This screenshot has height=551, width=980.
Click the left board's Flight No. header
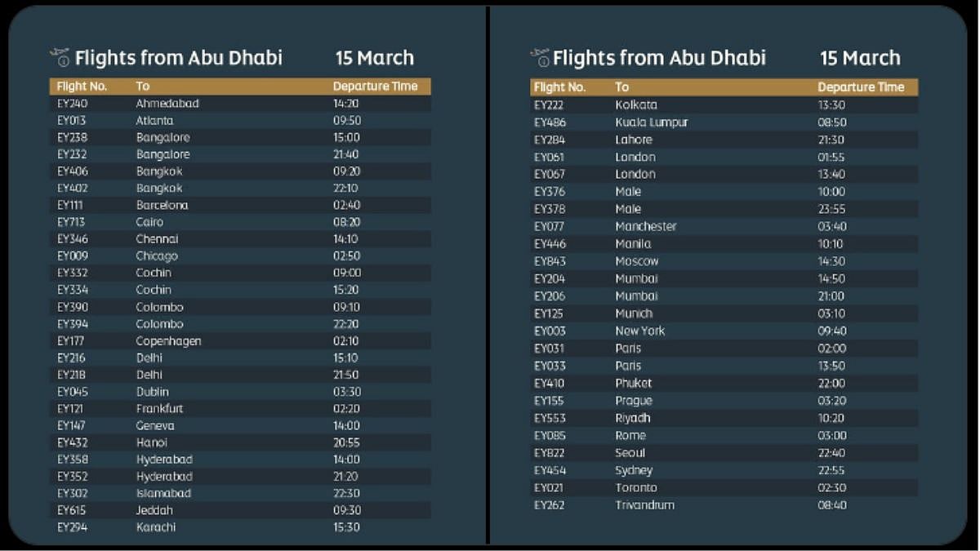click(x=82, y=87)
